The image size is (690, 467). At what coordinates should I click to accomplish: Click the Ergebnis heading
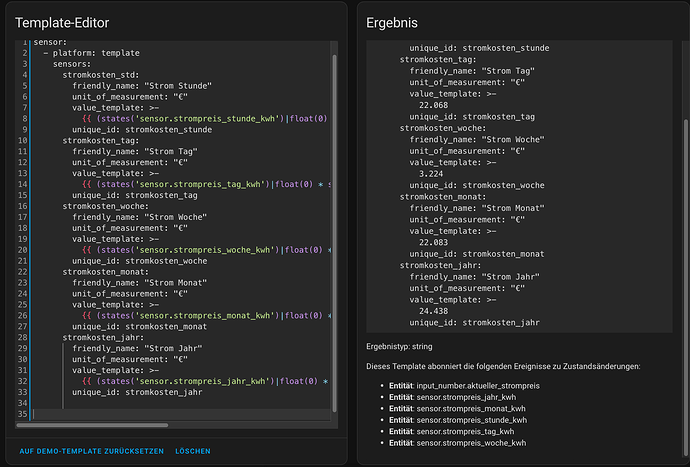point(392,23)
